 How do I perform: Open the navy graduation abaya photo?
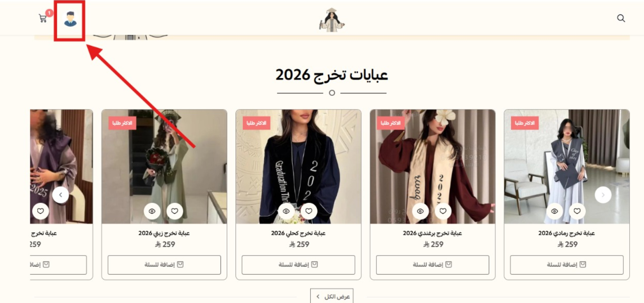(298, 167)
